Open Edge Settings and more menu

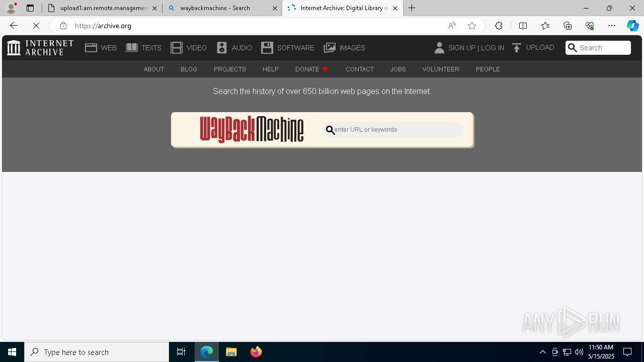coord(612,26)
